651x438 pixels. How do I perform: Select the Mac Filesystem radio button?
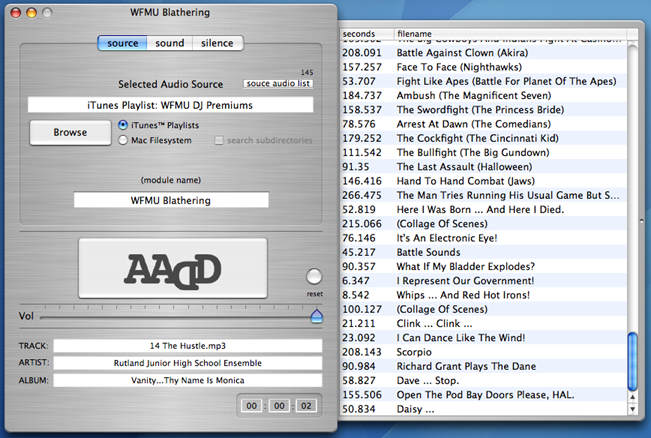coord(123,140)
